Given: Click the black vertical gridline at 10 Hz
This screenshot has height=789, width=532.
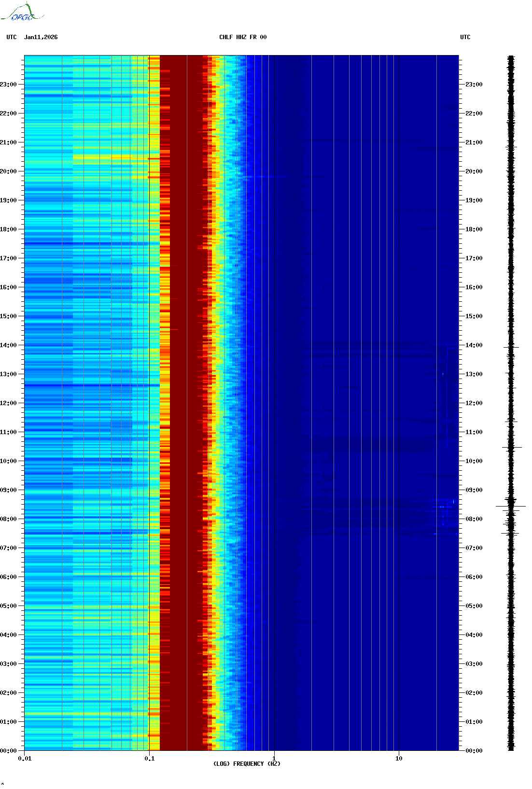Looking at the screenshot, I should (399, 386).
